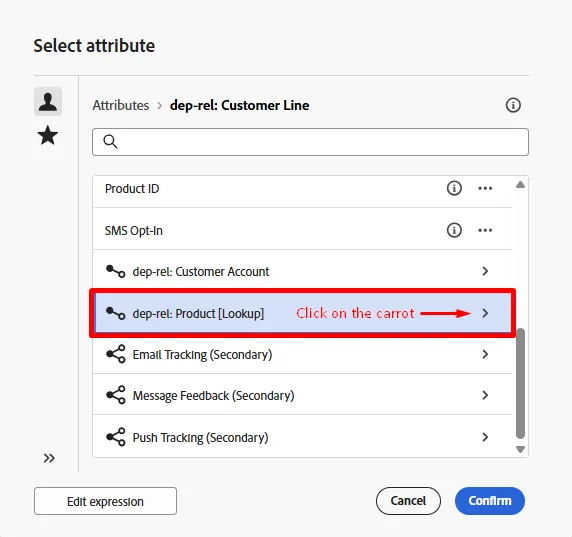Select the Product ID row text
This screenshot has width=572, height=537.
(x=132, y=189)
